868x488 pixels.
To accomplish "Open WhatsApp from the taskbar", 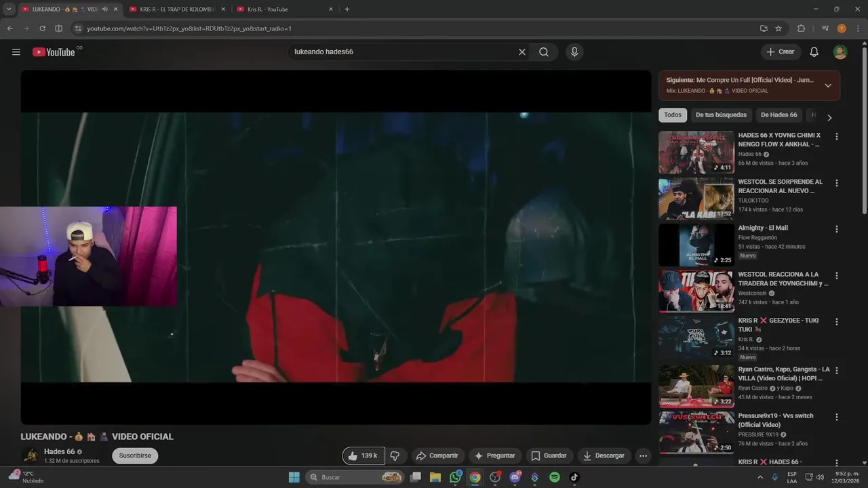I will pos(455,477).
